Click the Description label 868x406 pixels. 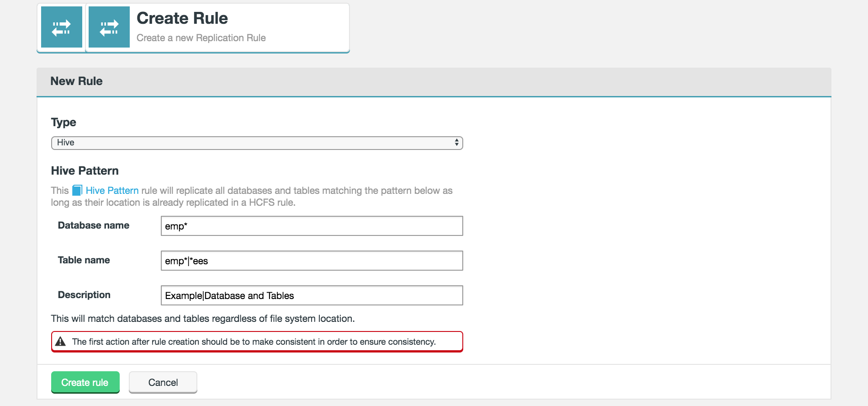click(x=84, y=295)
